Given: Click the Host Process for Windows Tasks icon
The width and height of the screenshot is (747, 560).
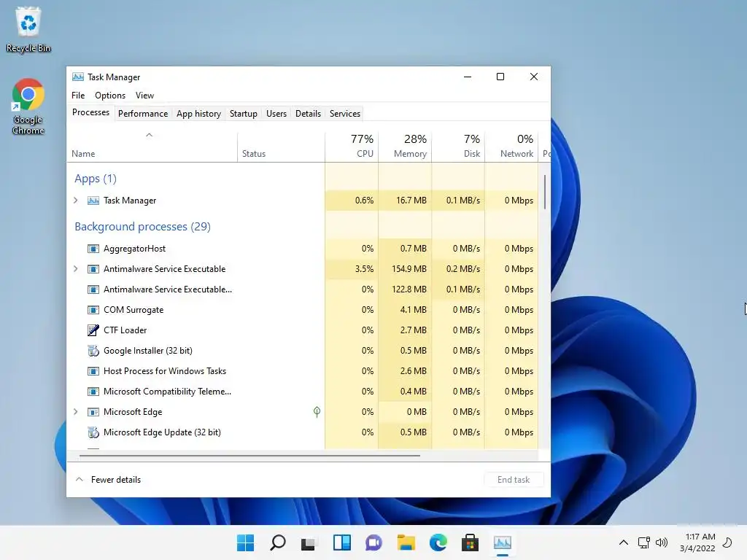Looking at the screenshot, I should (x=93, y=371).
